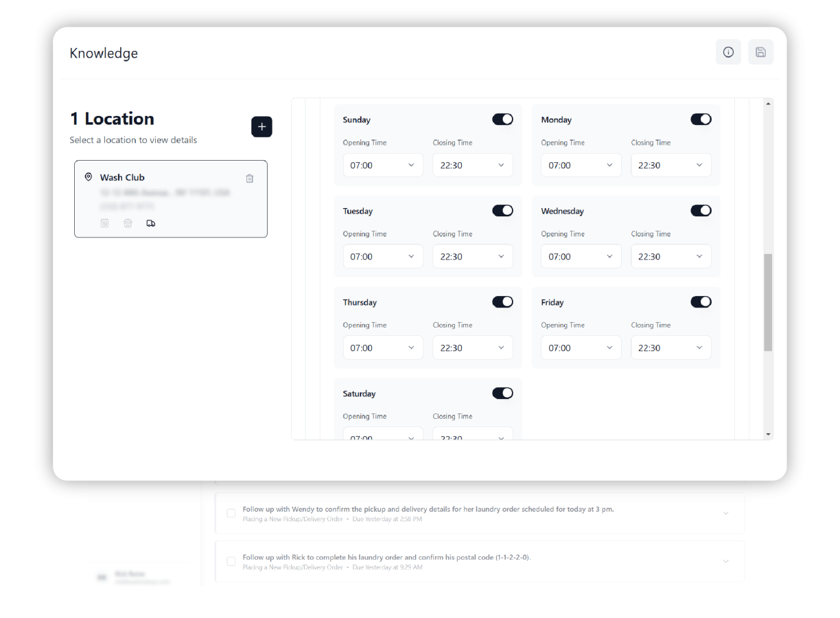Viewport: 840px width, 618px height.
Task: Click the '1 Location' heading
Action: 112,119
